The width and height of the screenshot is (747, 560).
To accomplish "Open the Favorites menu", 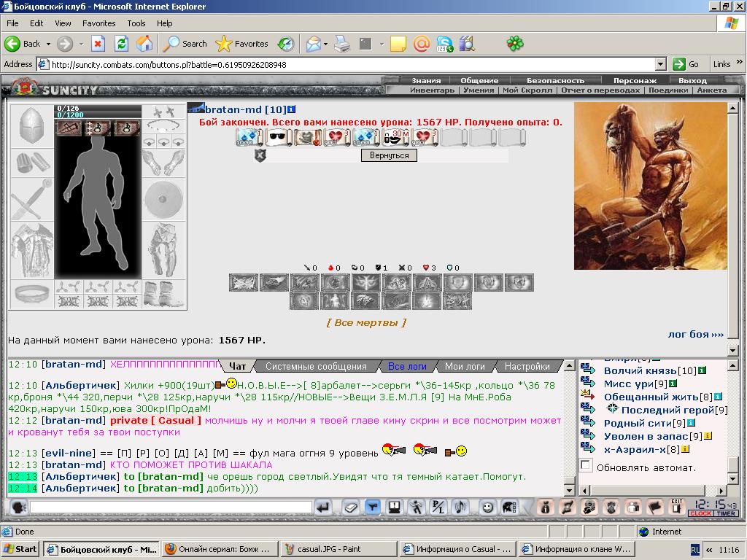I will 98,23.
